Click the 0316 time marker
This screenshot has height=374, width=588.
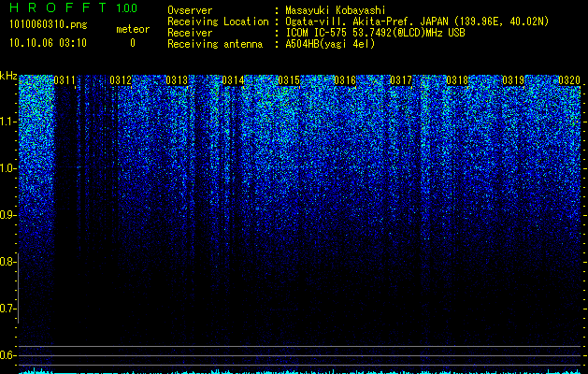pyautogui.click(x=345, y=80)
